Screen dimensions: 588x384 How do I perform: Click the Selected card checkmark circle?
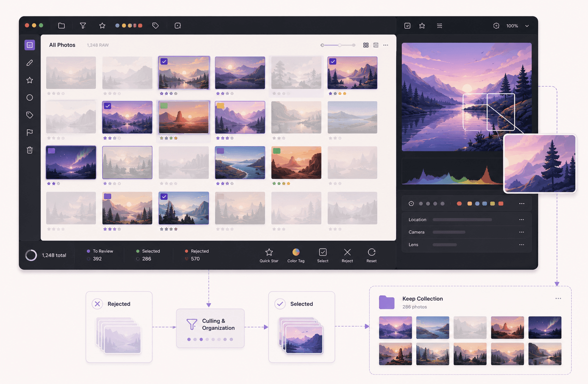(280, 304)
